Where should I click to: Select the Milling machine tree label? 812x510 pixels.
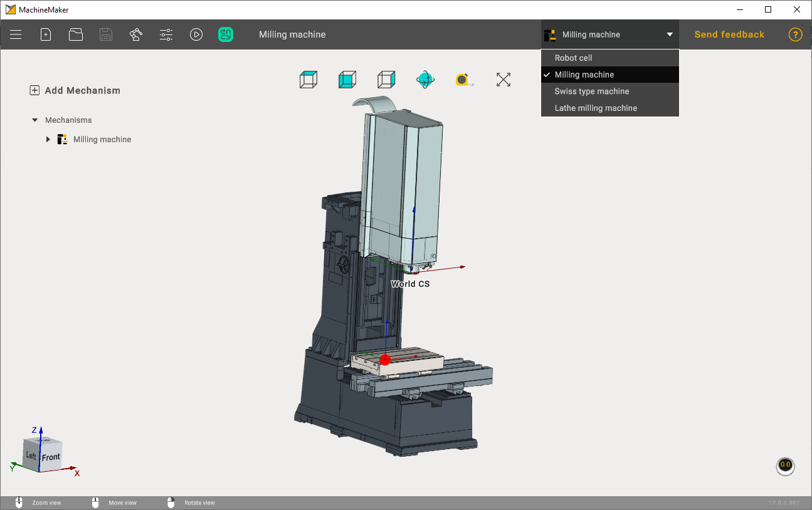coord(102,139)
